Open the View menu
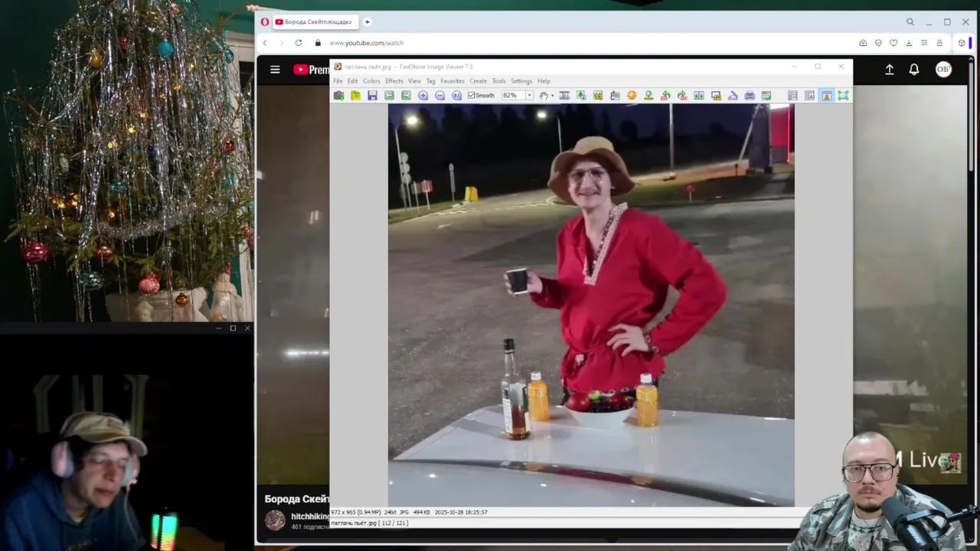Viewport: 980px width, 551px height. pos(414,81)
